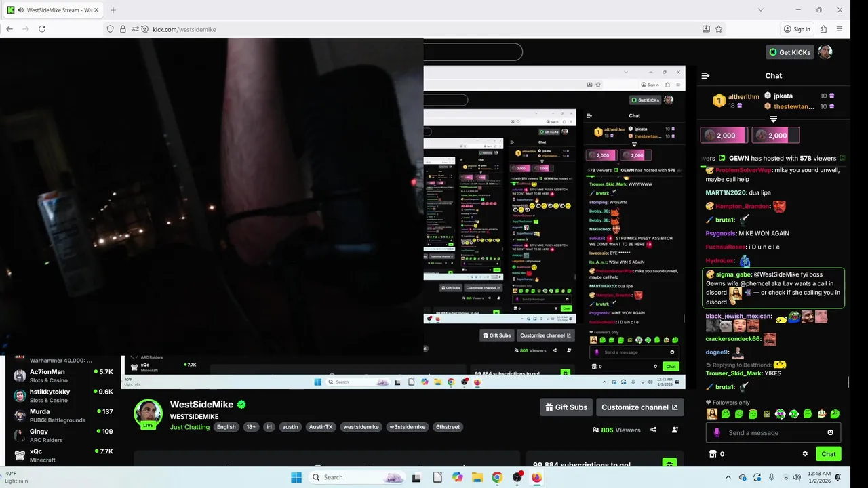Insert the angry olive square emote
Screen dimensions: 868x488
coord(767,413)
